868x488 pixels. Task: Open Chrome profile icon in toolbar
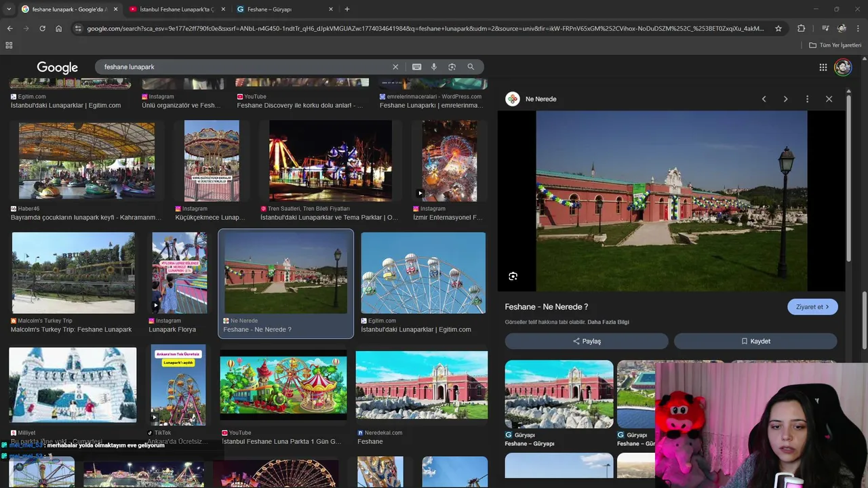coord(842,28)
